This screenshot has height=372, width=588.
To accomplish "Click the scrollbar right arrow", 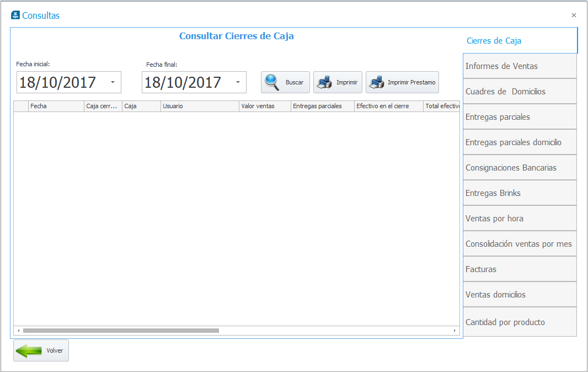I will [455, 331].
